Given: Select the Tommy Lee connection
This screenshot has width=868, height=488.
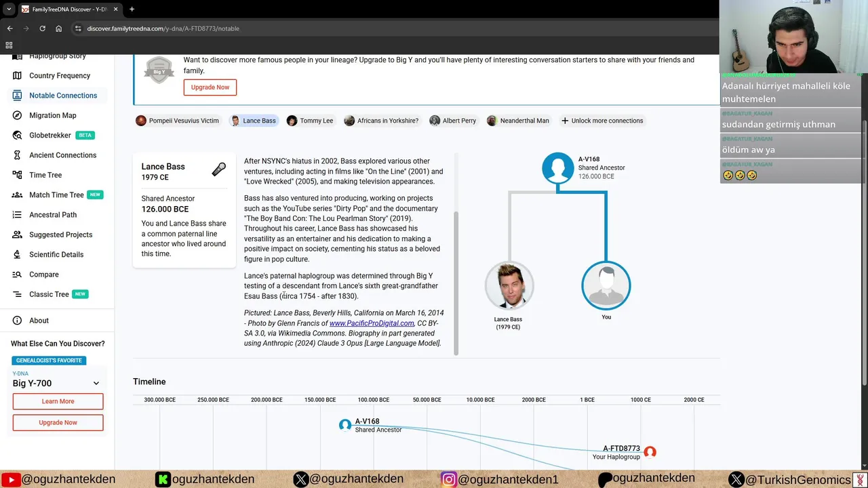Looking at the screenshot, I should 310,121.
